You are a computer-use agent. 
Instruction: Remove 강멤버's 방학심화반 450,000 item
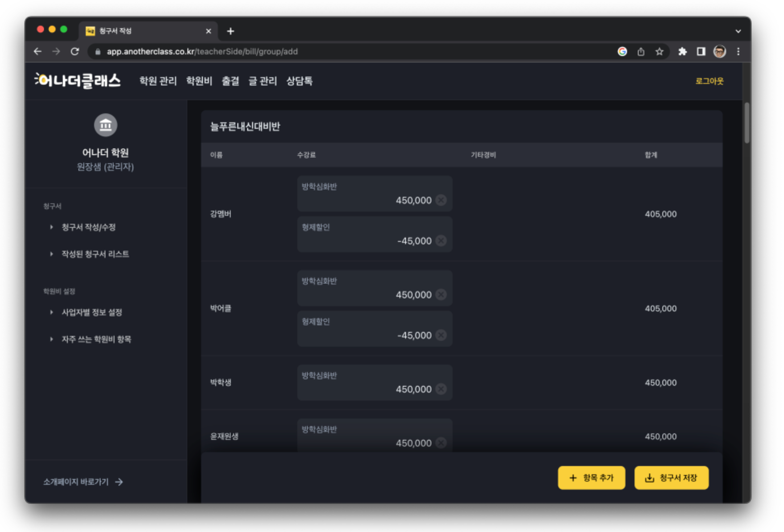pyautogui.click(x=441, y=200)
